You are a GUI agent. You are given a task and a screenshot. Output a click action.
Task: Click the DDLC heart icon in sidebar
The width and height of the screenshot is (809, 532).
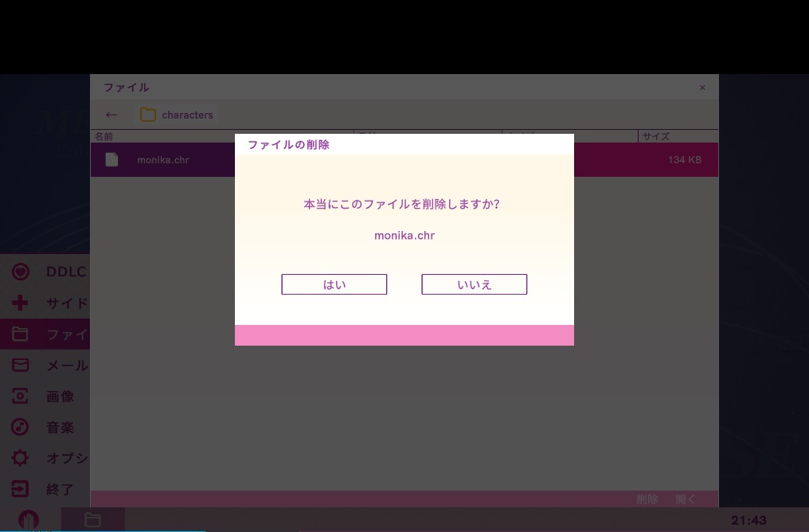click(21, 272)
